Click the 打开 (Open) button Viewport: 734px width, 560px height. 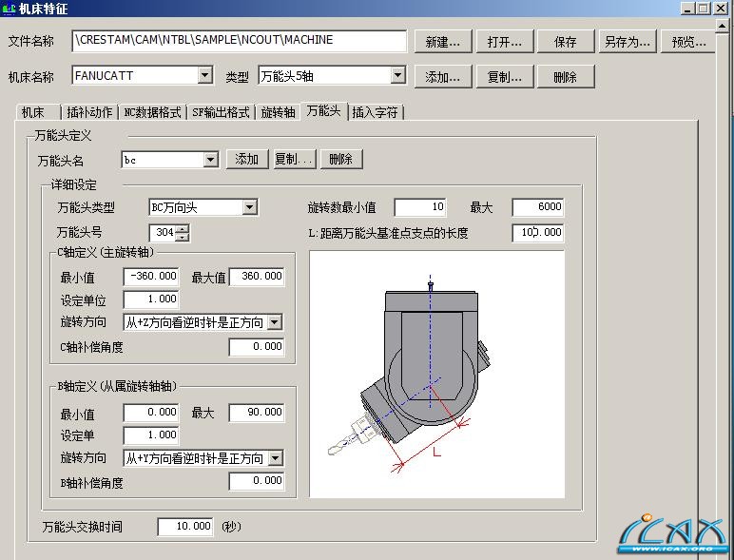(504, 42)
